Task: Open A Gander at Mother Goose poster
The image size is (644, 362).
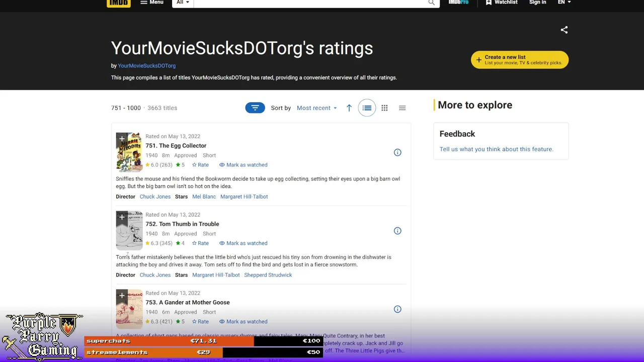Action: tap(129, 310)
